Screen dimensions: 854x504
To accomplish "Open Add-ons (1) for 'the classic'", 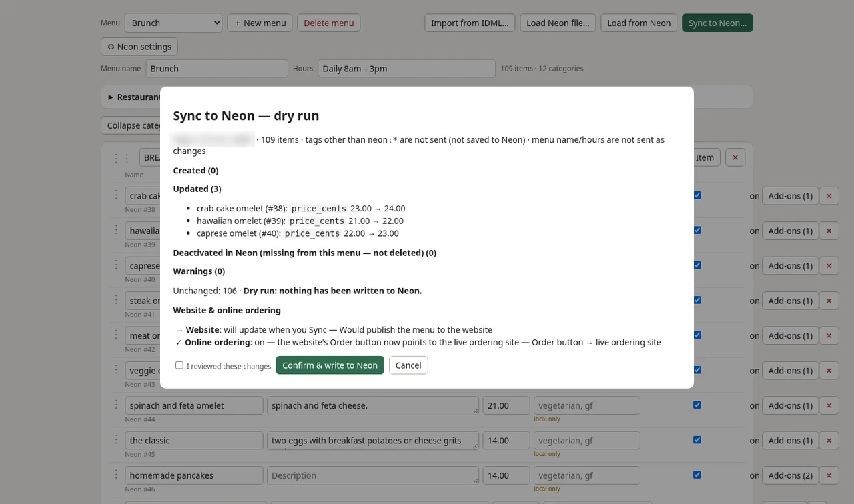I will [x=790, y=441].
